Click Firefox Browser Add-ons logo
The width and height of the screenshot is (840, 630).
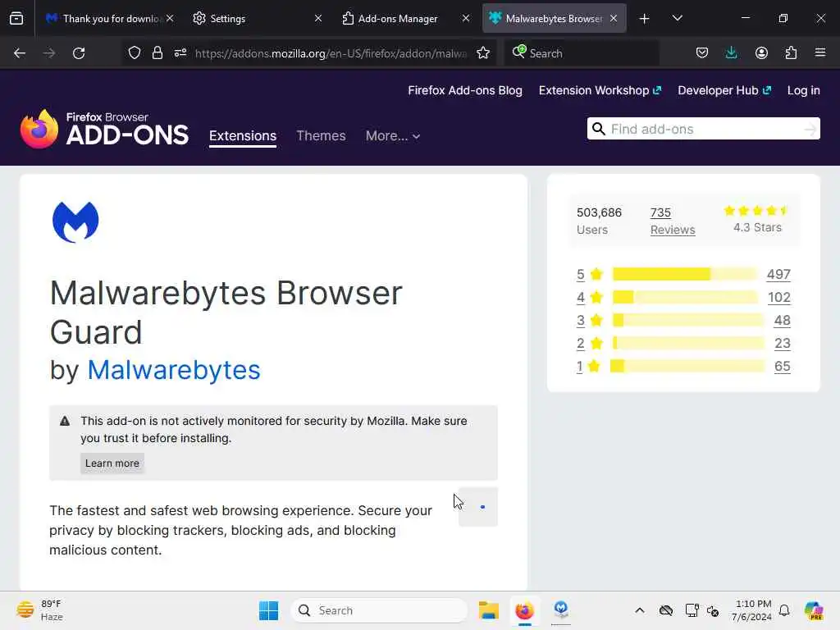pyautogui.click(x=104, y=129)
